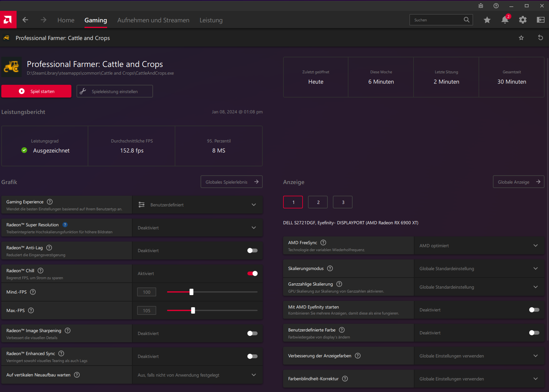Image resolution: width=549 pixels, height=392 pixels.
Task: Reset game profile with the undo icon
Action: (540, 38)
